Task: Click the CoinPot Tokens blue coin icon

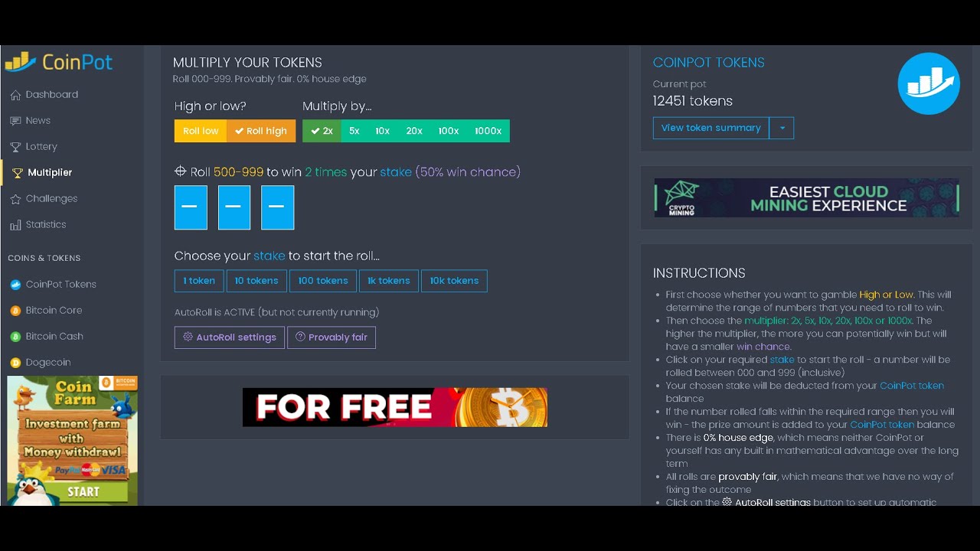Action: [15, 285]
